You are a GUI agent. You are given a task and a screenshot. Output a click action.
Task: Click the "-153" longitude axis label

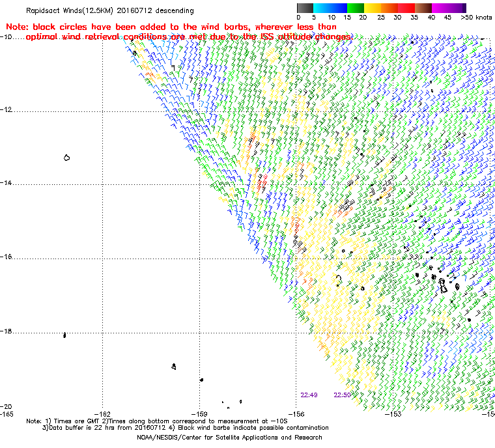click(x=393, y=414)
